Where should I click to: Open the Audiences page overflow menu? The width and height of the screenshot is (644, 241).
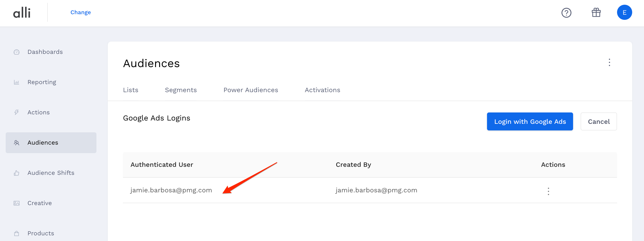point(609,63)
